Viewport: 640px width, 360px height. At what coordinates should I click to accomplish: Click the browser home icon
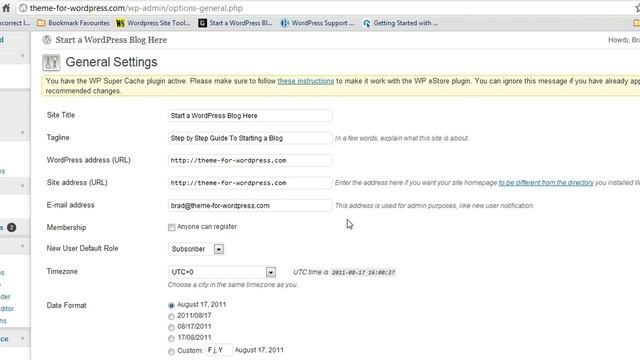[6, 8]
